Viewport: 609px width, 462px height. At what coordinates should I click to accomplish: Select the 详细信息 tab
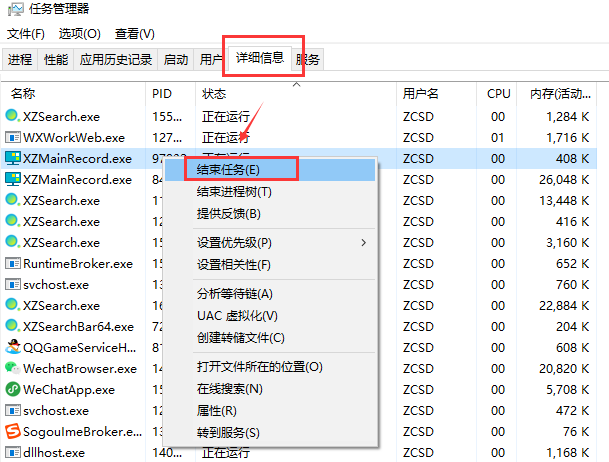(x=260, y=58)
